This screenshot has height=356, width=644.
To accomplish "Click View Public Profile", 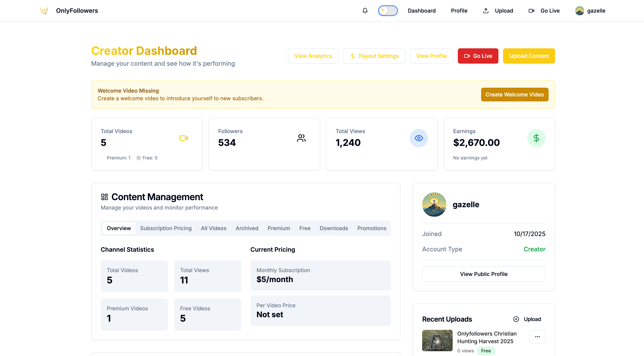I will [x=484, y=274].
